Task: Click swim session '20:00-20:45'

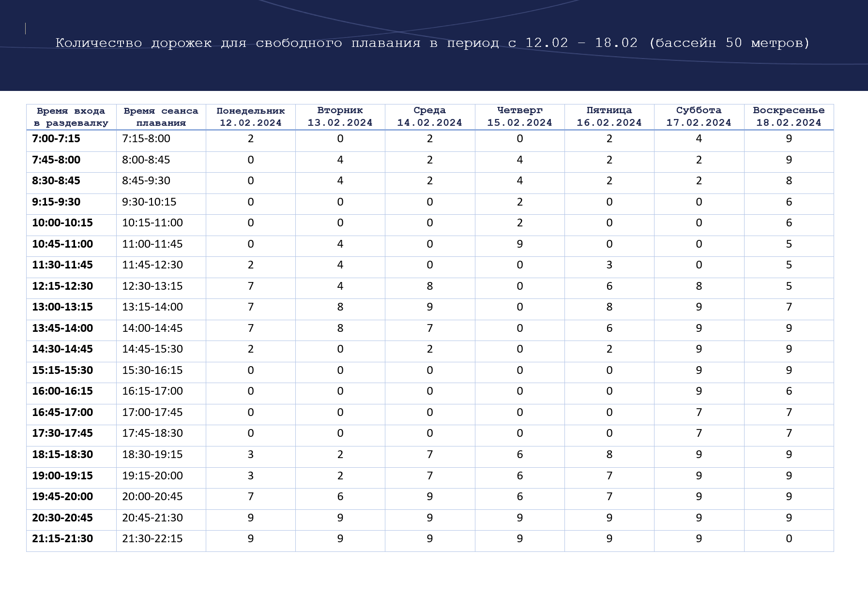Action: tap(152, 497)
